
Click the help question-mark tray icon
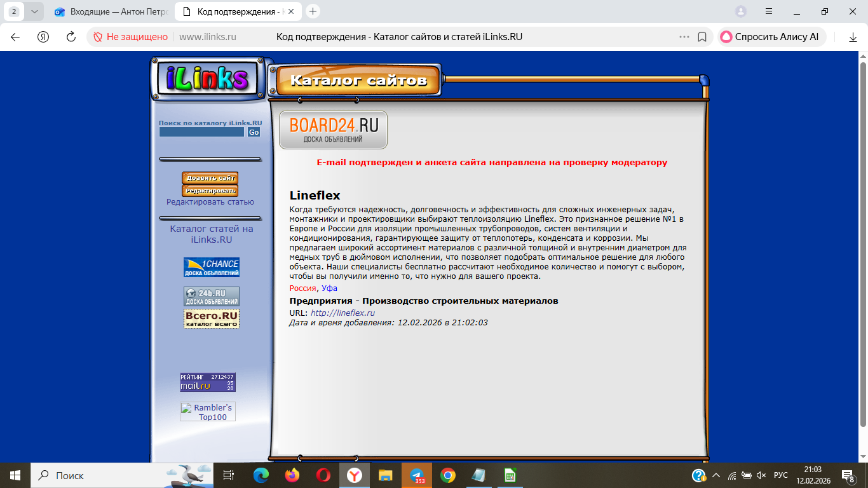pyautogui.click(x=699, y=475)
